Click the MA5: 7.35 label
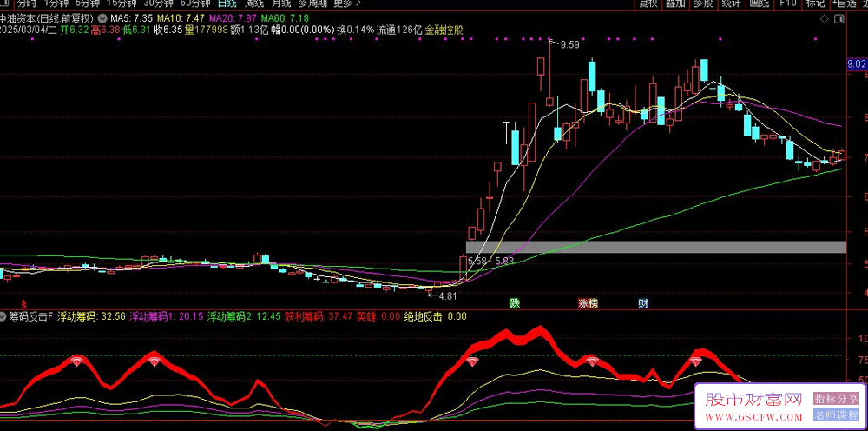The height and width of the screenshot is (431, 868). click(129, 17)
